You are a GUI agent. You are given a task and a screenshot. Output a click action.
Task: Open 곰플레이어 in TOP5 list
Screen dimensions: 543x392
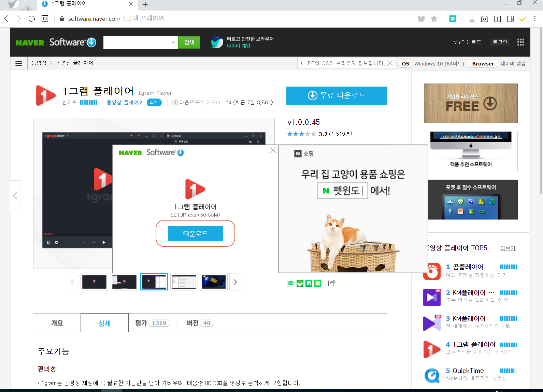[x=468, y=267]
